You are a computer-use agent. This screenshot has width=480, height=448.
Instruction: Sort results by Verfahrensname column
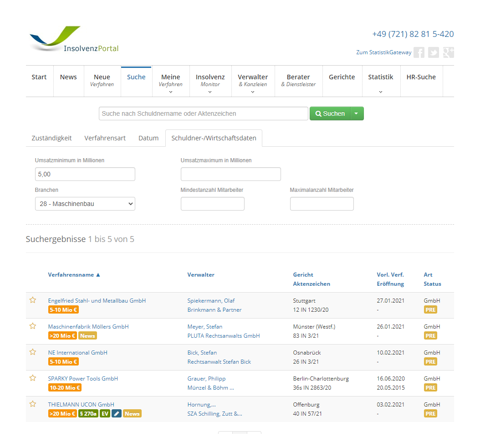[74, 275]
